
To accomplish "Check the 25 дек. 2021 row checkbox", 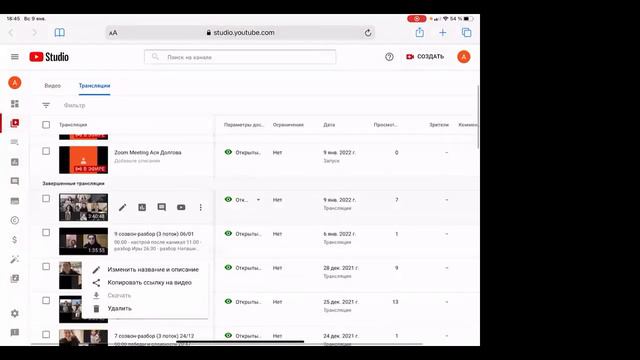I will [46, 300].
